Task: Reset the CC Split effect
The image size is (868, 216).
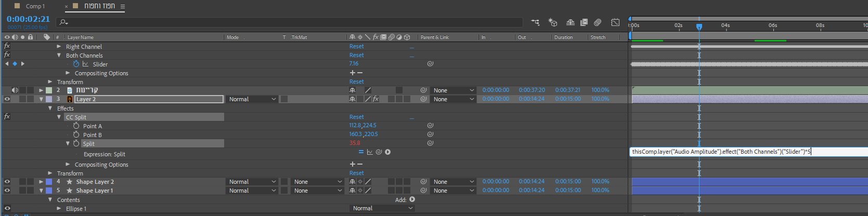Action: click(x=357, y=117)
